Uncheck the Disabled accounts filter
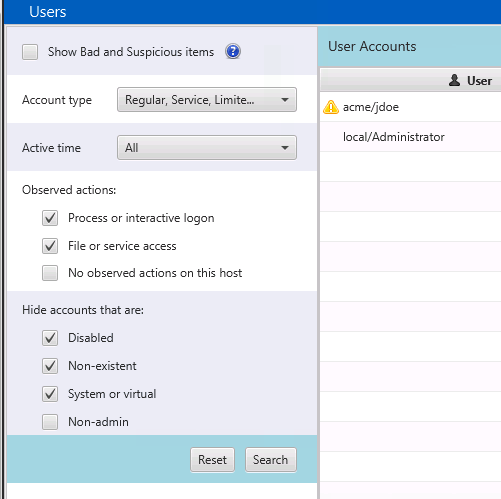 point(50,338)
